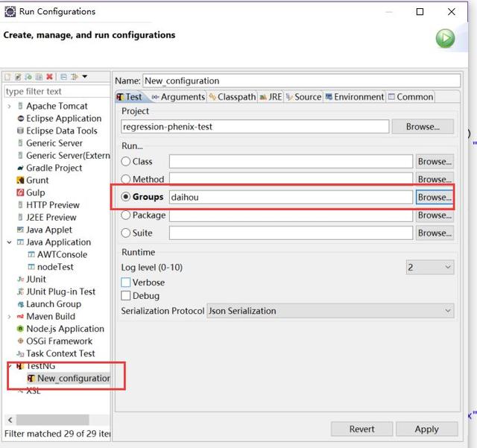The height and width of the screenshot is (448, 477).
Task: Click the New launch configuration toolbar icon
Action: coord(8,77)
